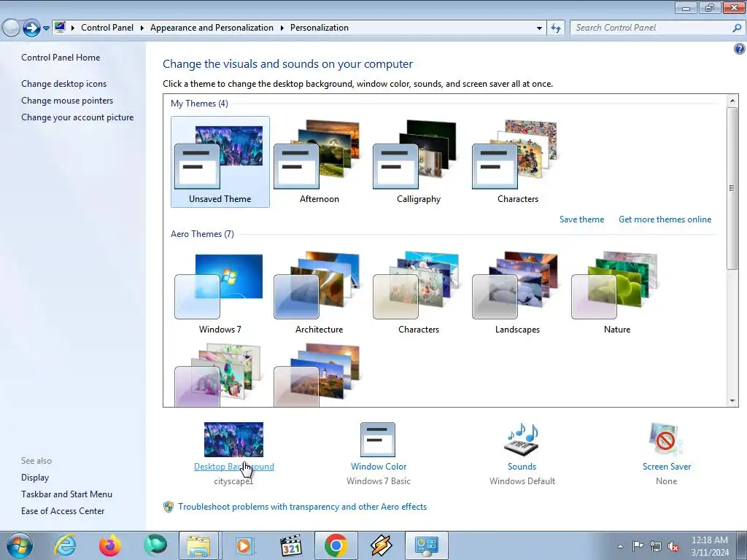This screenshot has height=560, width=747.
Task: Click Appearance and Personalization breadcrumb
Action: 212,28
